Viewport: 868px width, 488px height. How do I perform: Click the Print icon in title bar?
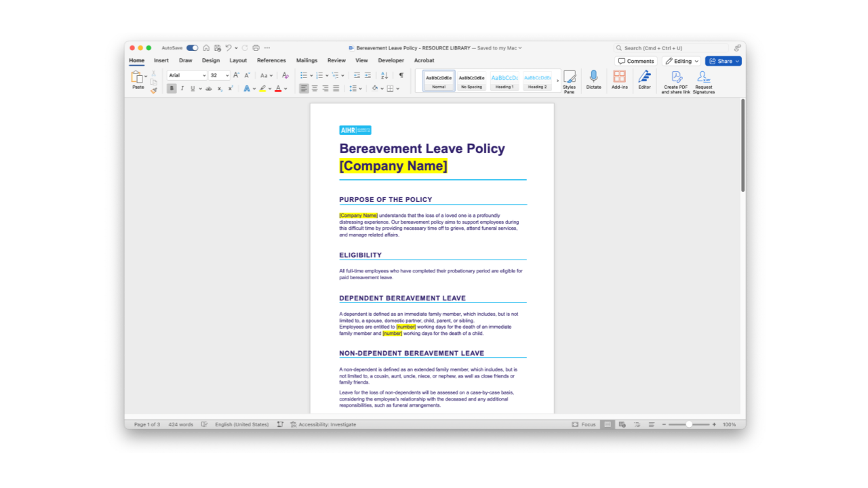tap(256, 48)
